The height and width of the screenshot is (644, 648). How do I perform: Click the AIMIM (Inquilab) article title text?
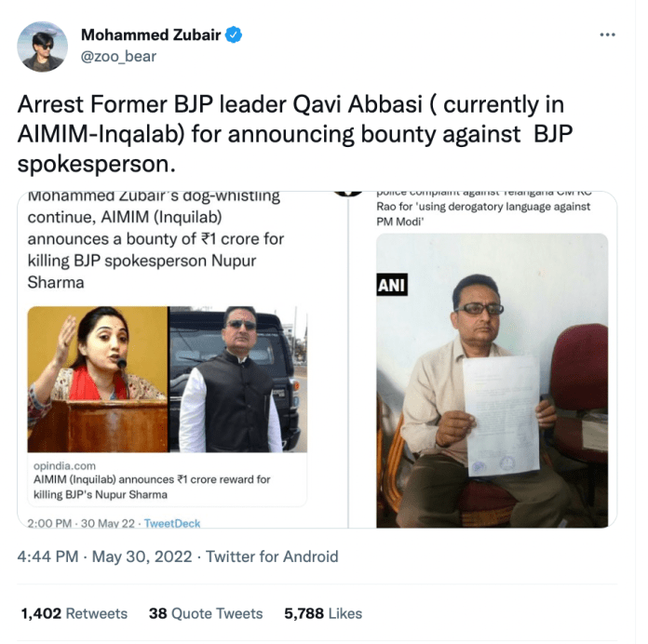[152, 487]
